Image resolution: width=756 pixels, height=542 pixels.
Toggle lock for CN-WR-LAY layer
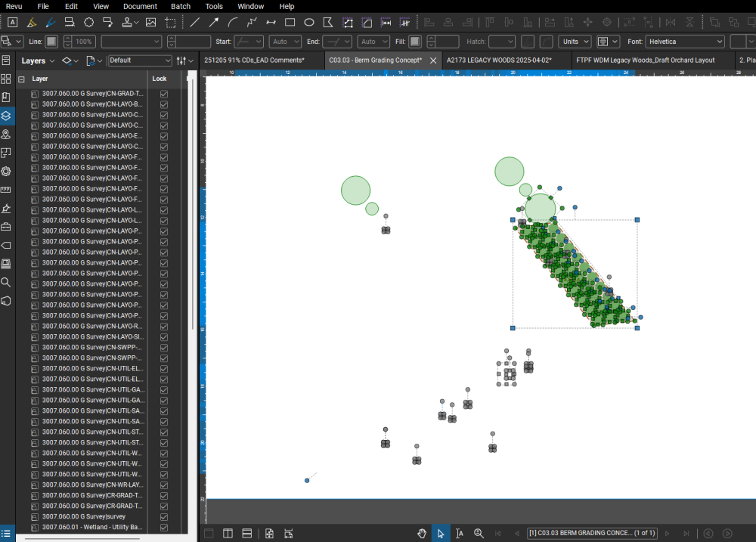164,485
